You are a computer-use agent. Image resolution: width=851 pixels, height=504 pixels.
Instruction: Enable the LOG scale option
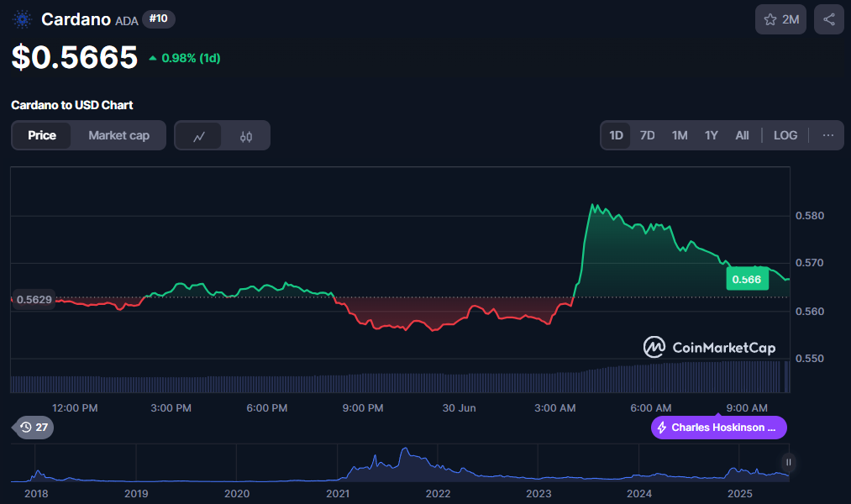click(785, 134)
